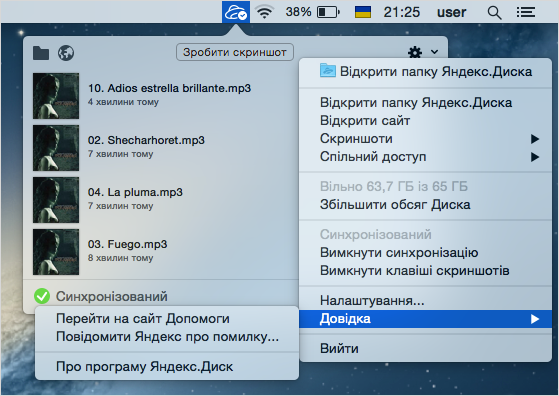This screenshot has width=559, height=396.
Task: Choose Відкрити сайт menu item
Action: coord(425,120)
